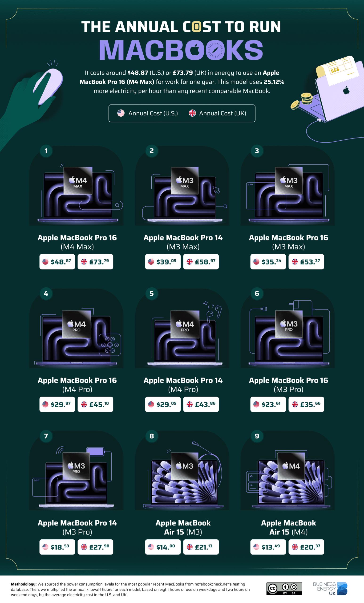Select the £73.79 UK cost label
This screenshot has height=603, width=364.
click(95, 262)
